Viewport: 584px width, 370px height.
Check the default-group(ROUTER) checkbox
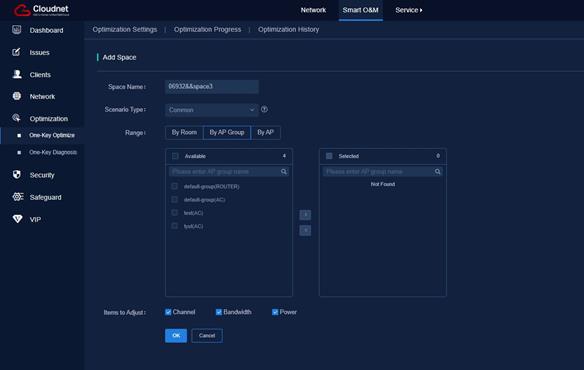[174, 186]
